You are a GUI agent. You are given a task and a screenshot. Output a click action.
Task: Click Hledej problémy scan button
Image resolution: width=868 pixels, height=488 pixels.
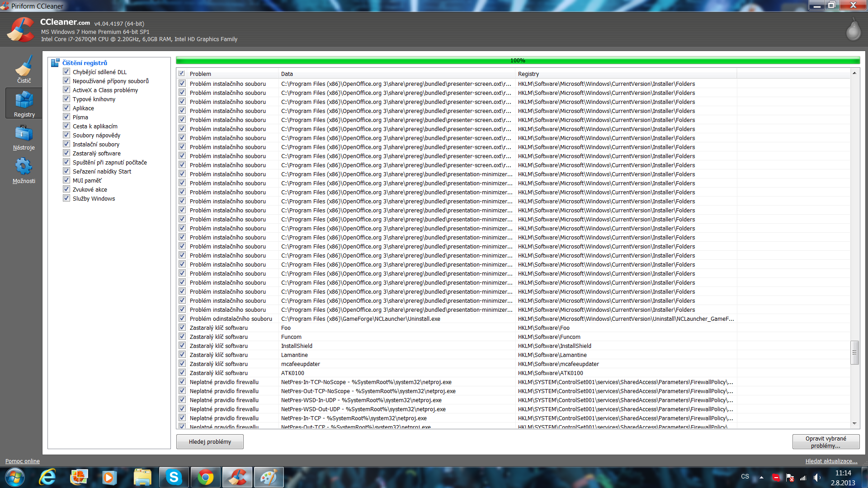pos(210,441)
